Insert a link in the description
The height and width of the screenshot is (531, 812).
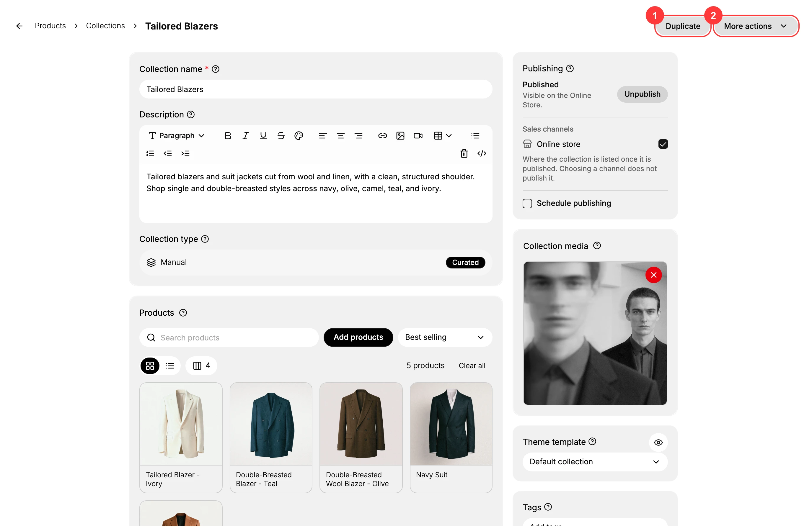[x=382, y=136]
